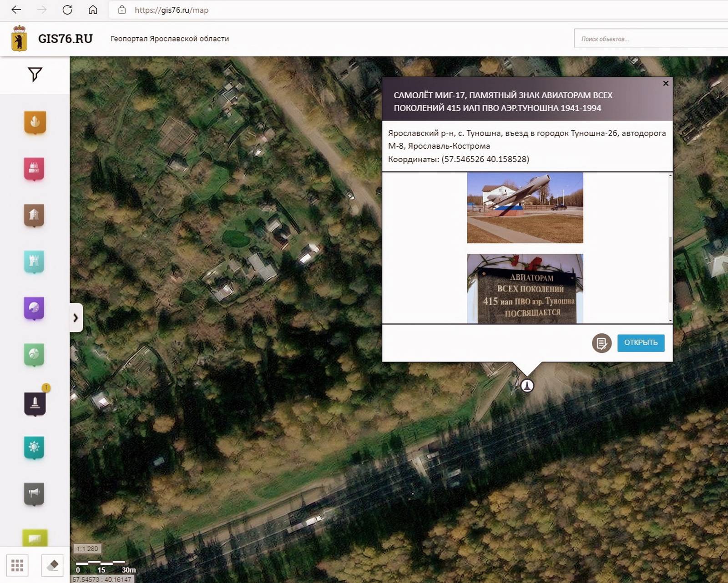The width and height of the screenshot is (728, 583).
Task: Select the orange leaf category badge
Action: click(35, 122)
